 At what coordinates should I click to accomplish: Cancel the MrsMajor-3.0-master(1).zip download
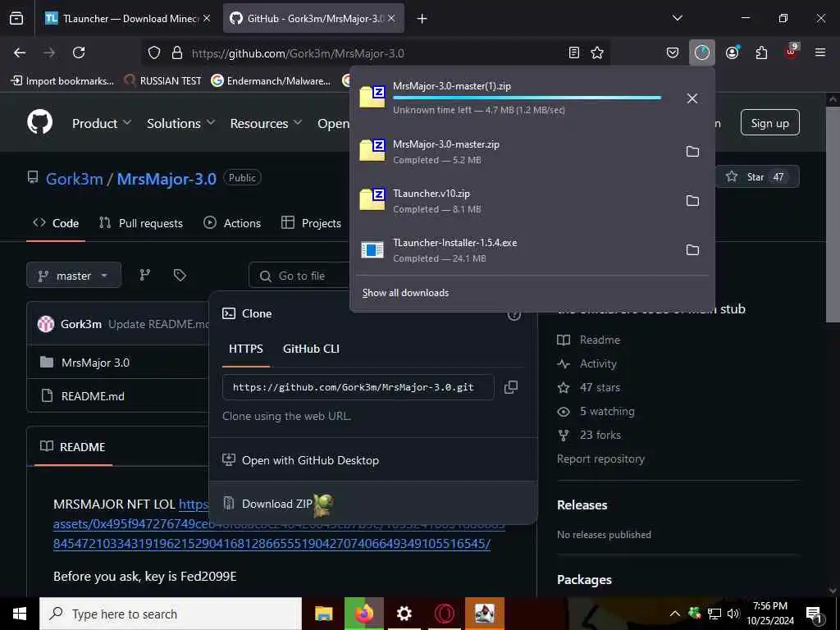[x=692, y=98]
